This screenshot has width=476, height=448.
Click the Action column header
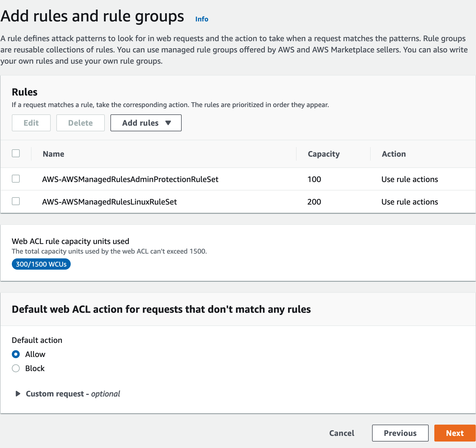pos(393,154)
